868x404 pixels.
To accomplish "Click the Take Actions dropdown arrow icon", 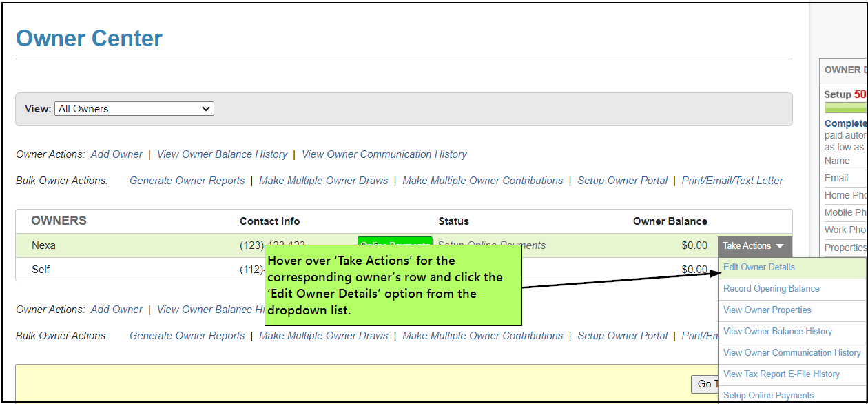I will click(779, 246).
